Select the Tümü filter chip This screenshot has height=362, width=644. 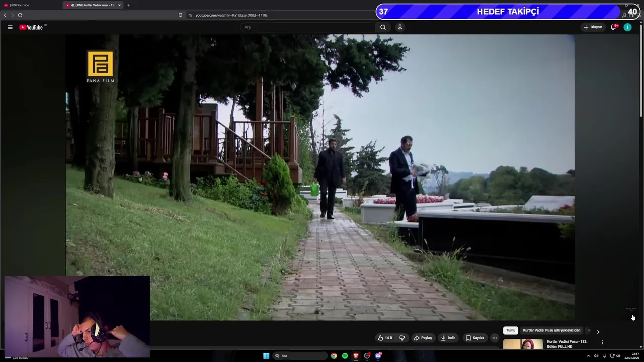coord(511,330)
